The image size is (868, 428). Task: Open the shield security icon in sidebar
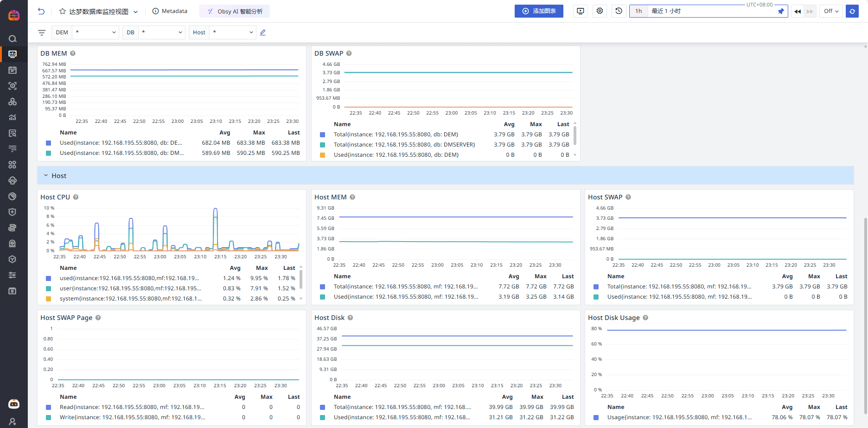point(13,212)
